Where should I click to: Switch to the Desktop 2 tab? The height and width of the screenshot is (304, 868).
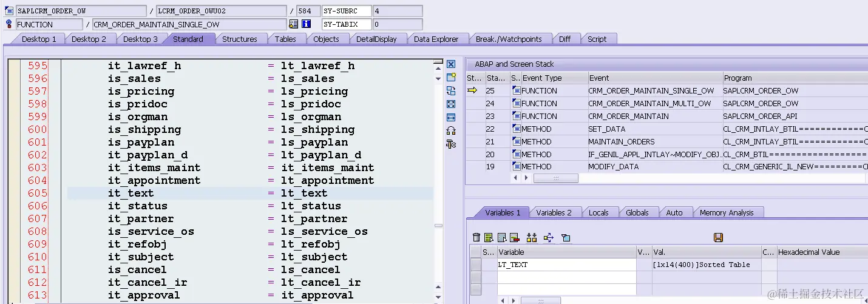click(89, 39)
